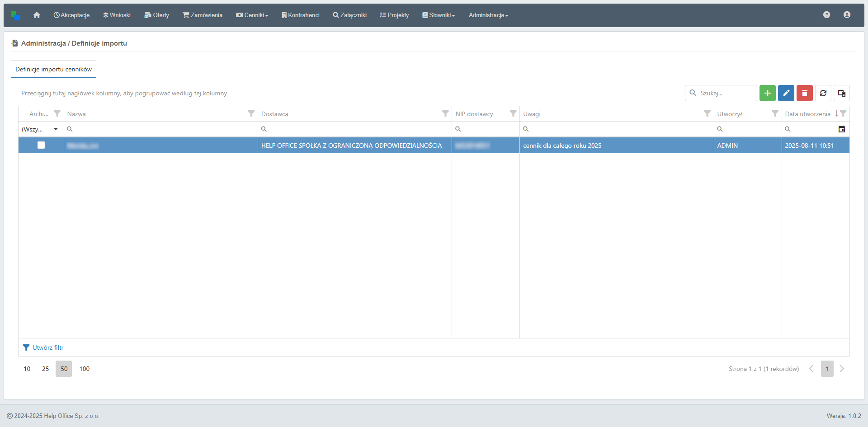Go to home page icon
The width and height of the screenshot is (868, 427).
tap(37, 15)
